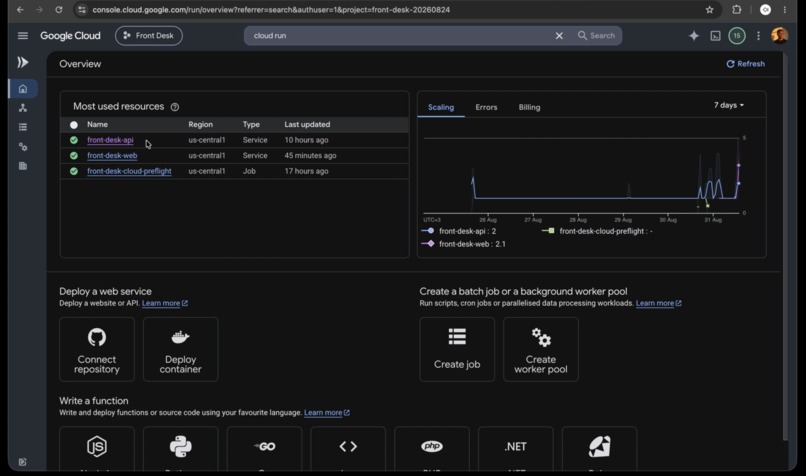This screenshot has width=806, height=476.
Task: Open the 7 days time range dropdown
Action: point(729,105)
